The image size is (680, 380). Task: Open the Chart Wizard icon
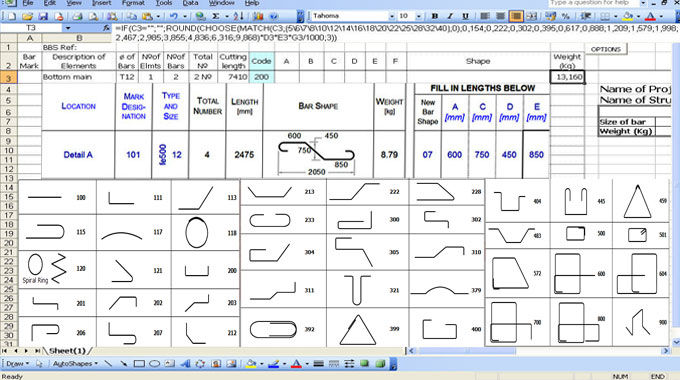click(x=258, y=16)
